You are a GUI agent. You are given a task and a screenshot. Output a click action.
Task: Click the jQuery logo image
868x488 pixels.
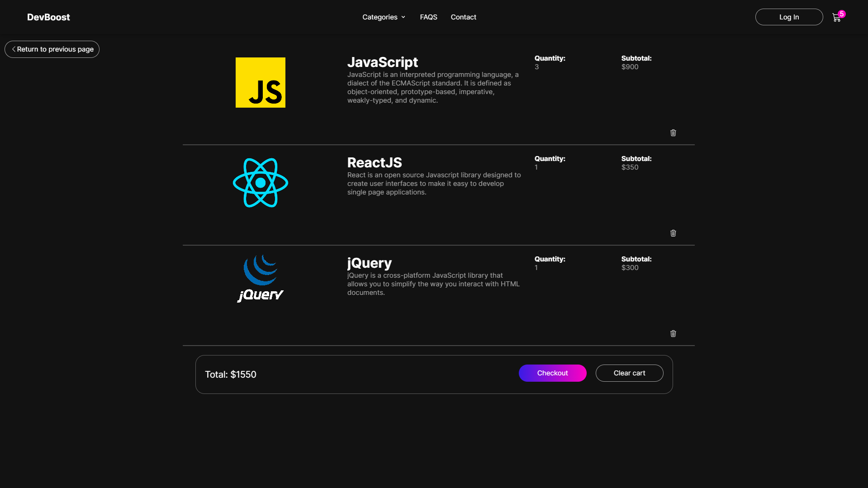pos(261,278)
